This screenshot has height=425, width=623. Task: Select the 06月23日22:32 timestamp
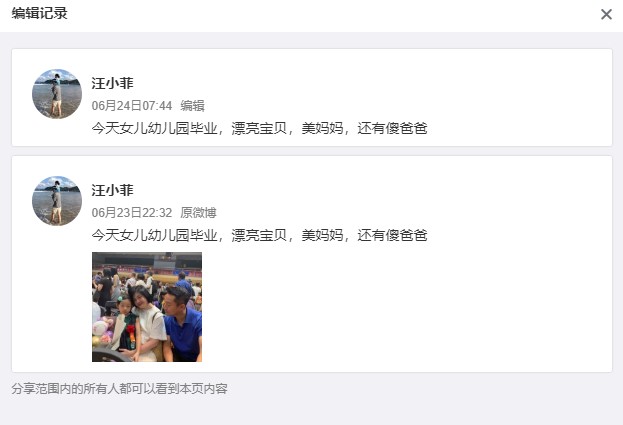132,212
